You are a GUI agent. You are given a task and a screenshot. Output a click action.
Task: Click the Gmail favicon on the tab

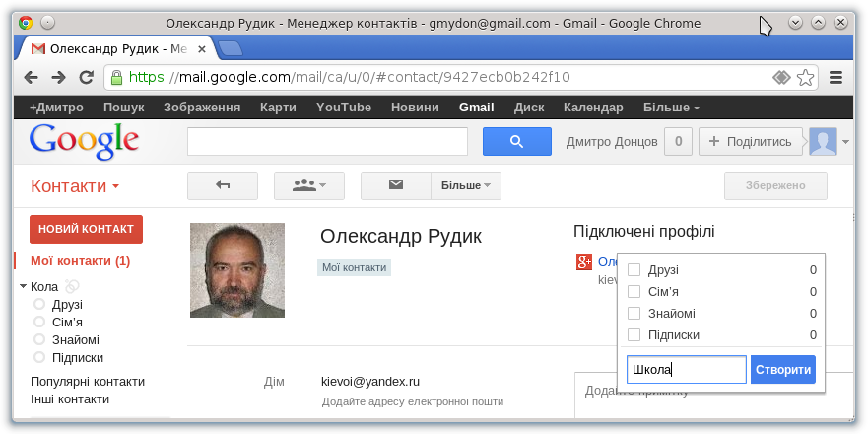point(38,48)
